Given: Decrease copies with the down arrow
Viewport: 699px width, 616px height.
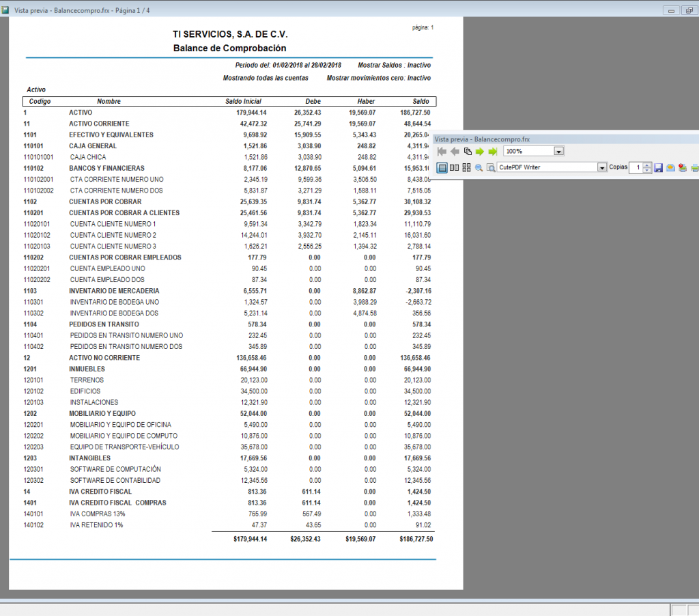Looking at the screenshot, I should point(647,171).
